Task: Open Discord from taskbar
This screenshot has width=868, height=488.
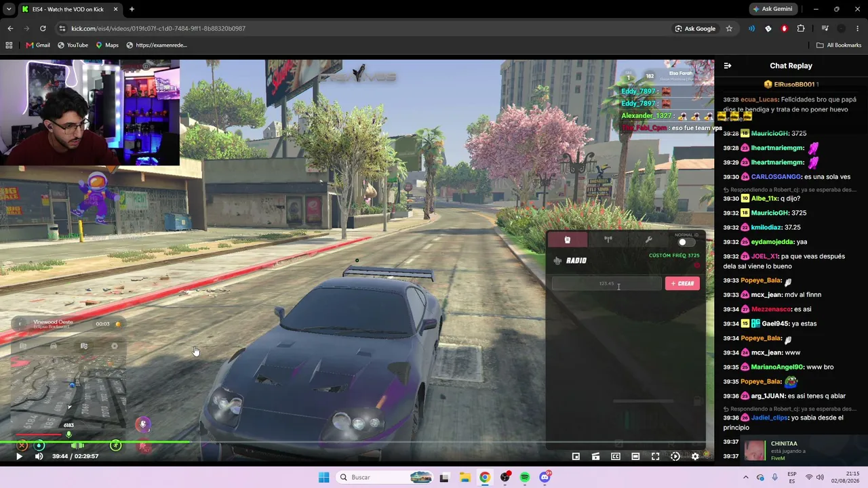Action: (545, 477)
